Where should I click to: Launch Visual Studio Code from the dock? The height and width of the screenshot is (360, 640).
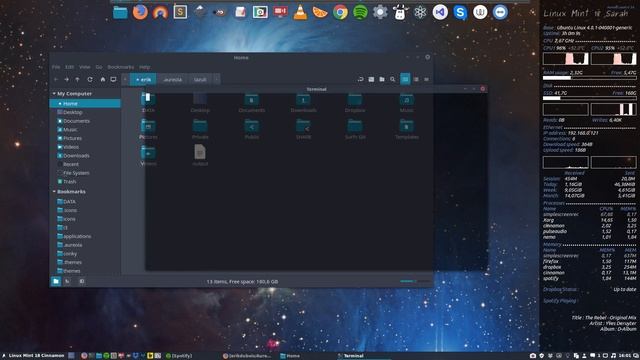click(440, 12)
